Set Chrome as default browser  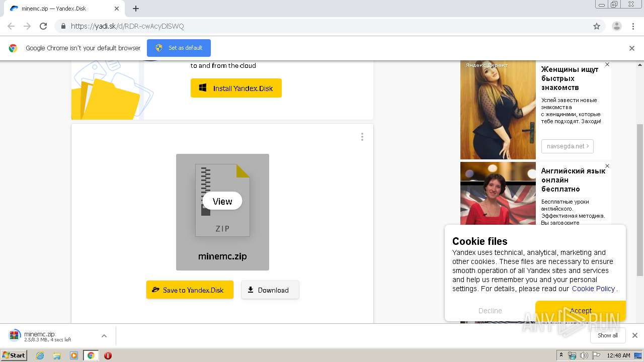(179, 48)
